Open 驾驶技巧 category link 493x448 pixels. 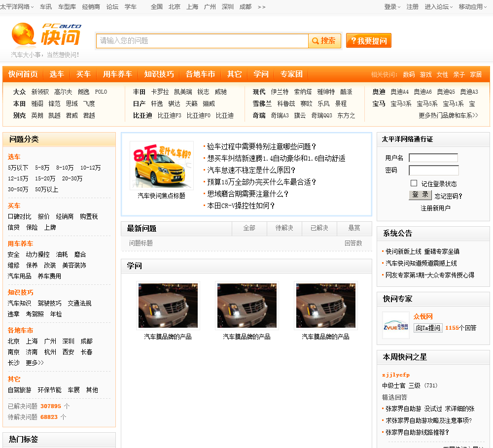point(49,304)
